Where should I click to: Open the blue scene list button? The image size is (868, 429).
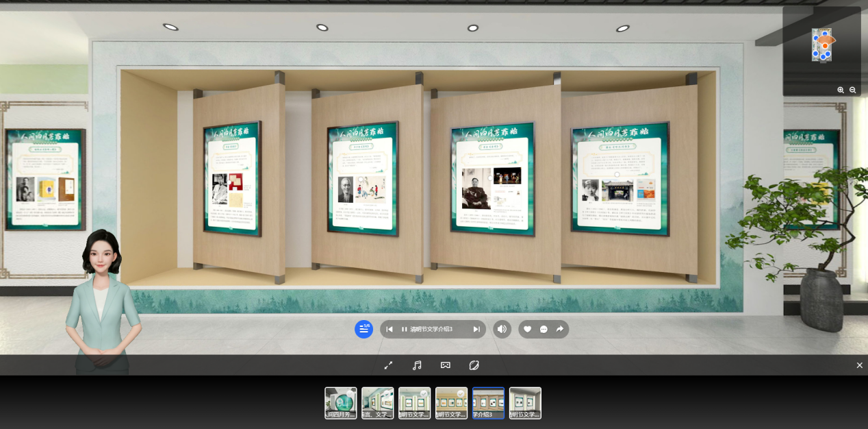(x=363, y=329)
